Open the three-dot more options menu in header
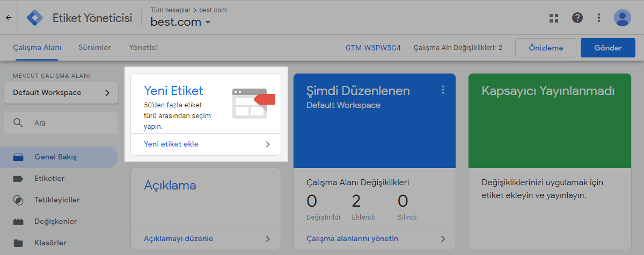Viewport: 644px width, 255px height. tap(599, 18)
